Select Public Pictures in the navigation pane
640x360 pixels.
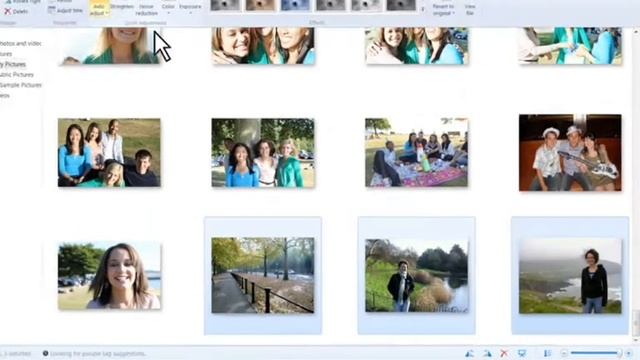click(x=17, y=75)
